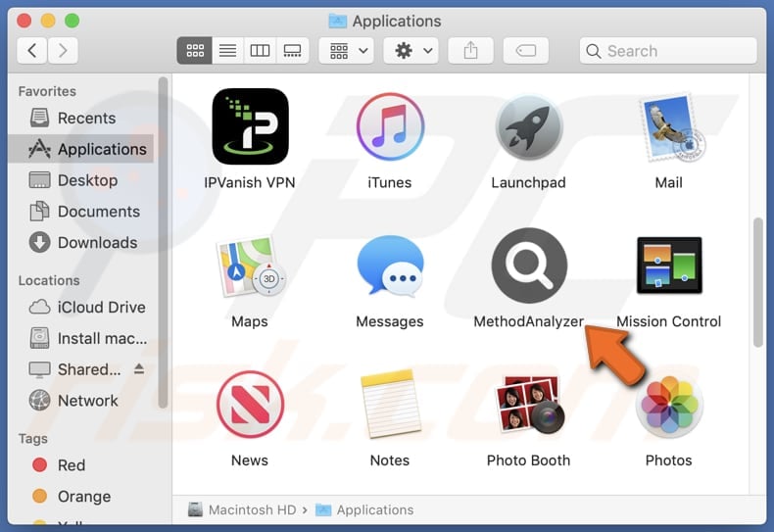Click the sidebar scrollbar

[163, 242]
